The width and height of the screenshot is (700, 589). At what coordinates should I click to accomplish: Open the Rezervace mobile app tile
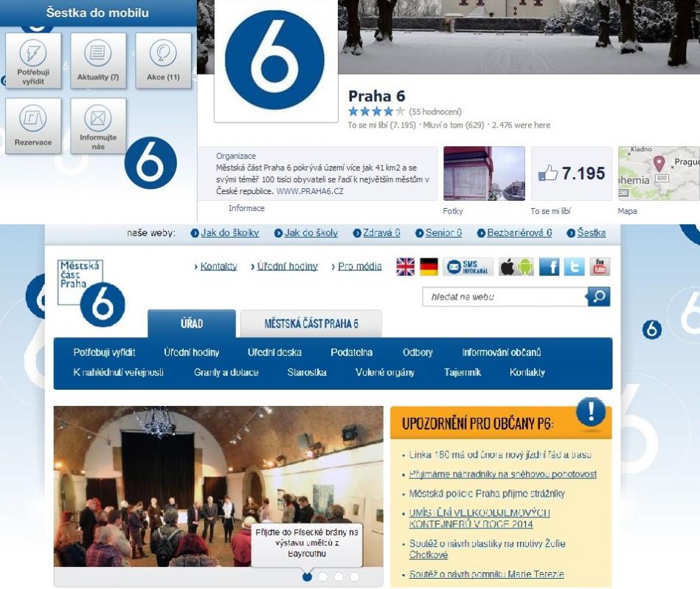tap(33, 125)
